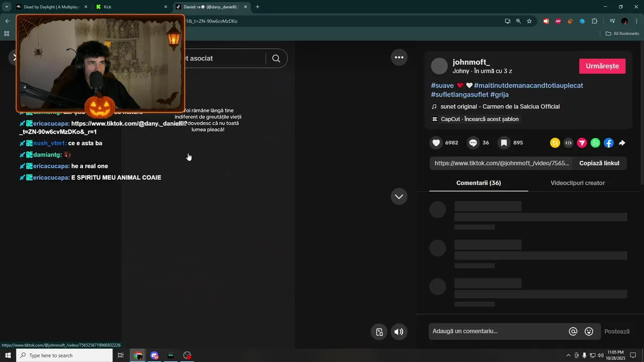Open the Windows Start menu
644x362 pixels.
click(8, 355)
